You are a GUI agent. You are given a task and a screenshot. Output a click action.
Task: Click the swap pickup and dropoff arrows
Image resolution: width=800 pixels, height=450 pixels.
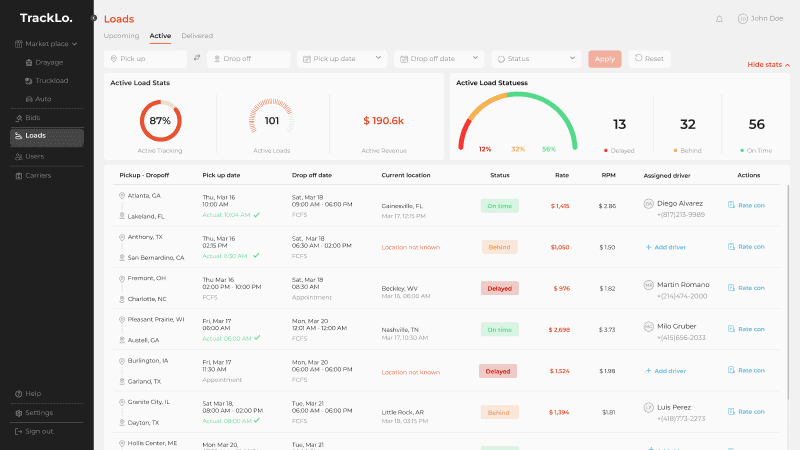coord(197,59)
